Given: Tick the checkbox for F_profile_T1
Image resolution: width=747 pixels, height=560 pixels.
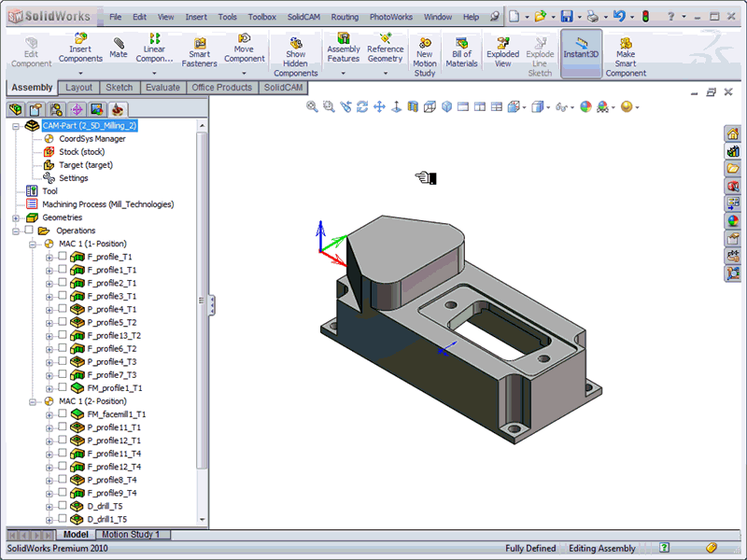Looking at the screenshot, I should click(x=63, y=256).
